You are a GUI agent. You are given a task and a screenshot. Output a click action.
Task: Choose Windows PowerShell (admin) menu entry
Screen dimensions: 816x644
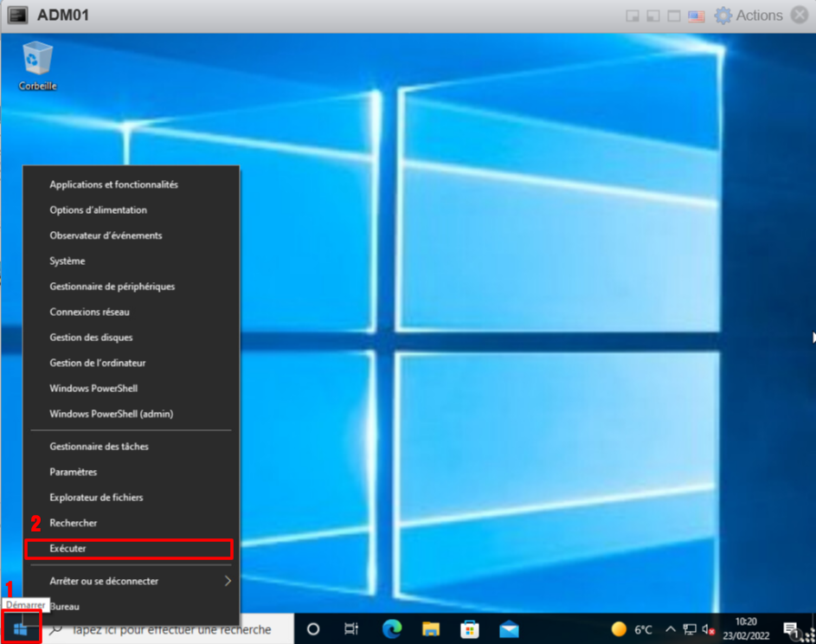[112, 414]
